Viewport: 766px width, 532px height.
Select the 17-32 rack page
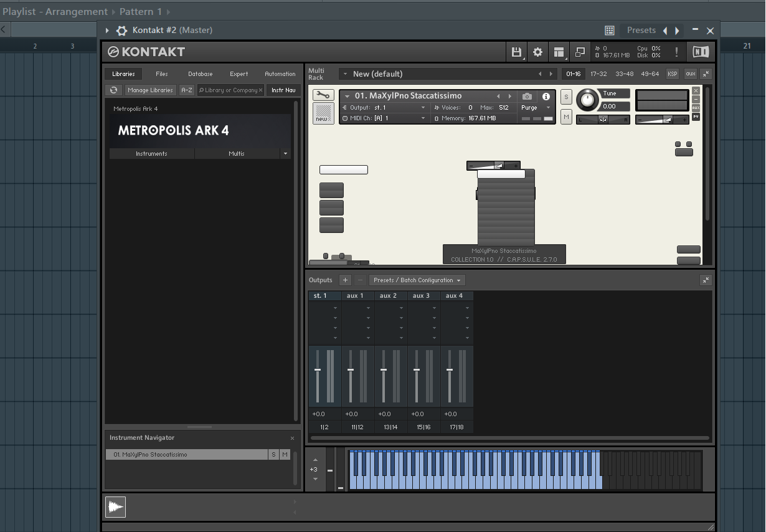[598, 74]
